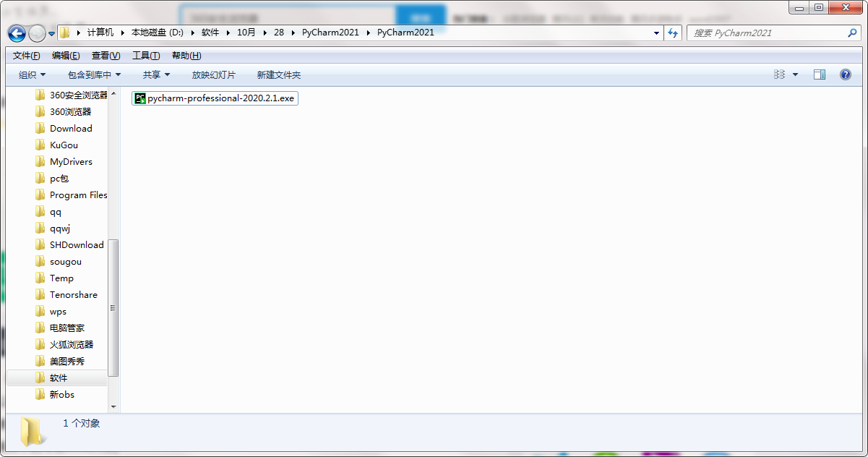The image size is (868, 457).
Task: Select pycharm-professional-2020.2.1.exe file
Action: click(x=215, y=98)
